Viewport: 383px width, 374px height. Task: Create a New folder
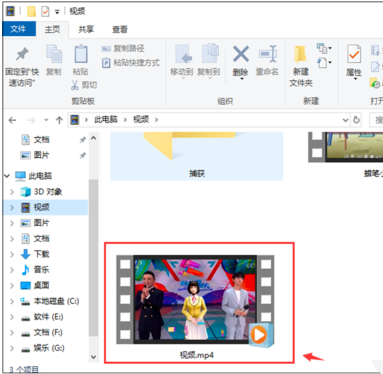[301, 66]
